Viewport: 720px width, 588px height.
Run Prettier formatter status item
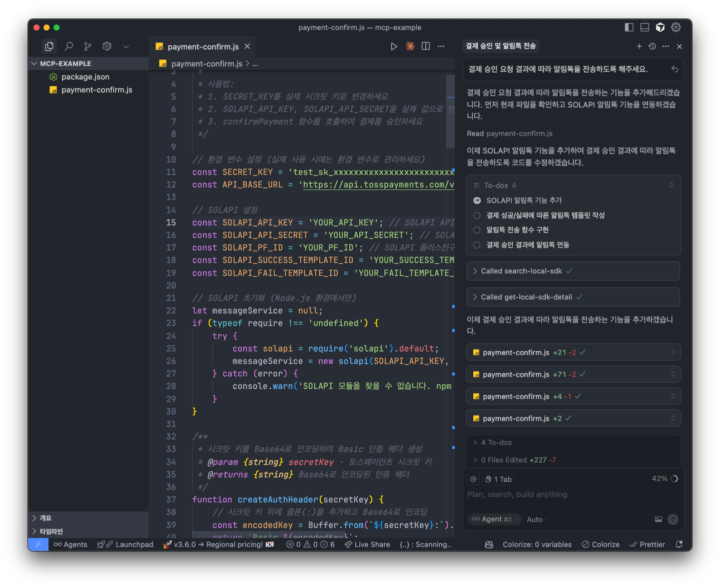647,544
